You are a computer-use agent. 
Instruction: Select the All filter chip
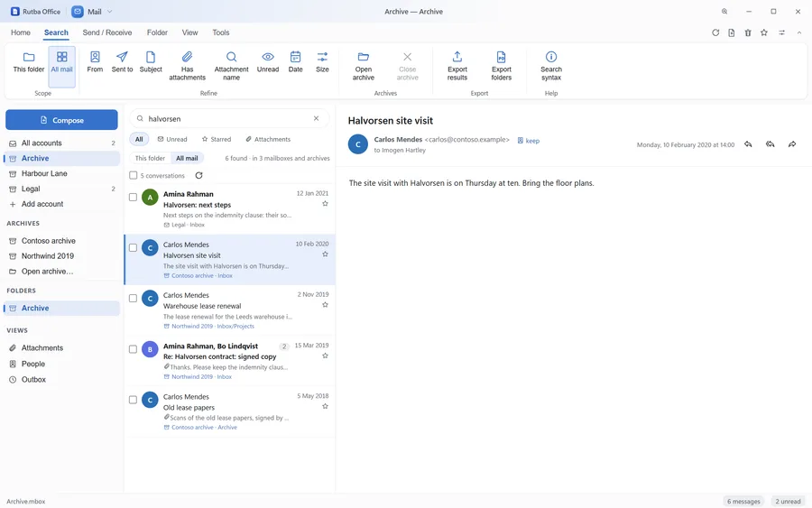(x=139, y=139)
